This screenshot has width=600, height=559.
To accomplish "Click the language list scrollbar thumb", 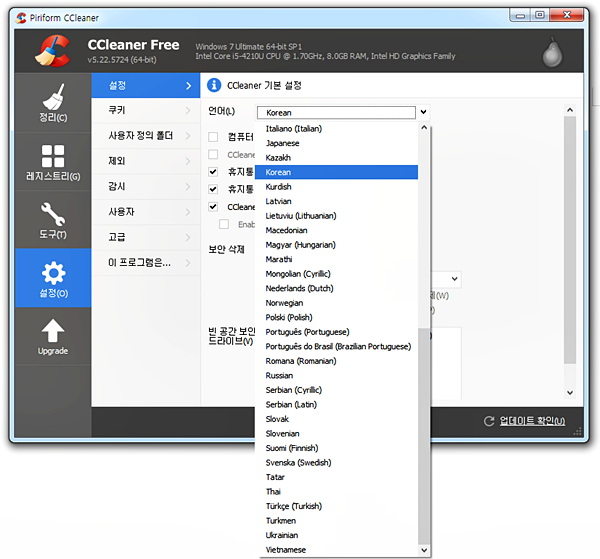I will pyautogui.click(x=424, y=435).
